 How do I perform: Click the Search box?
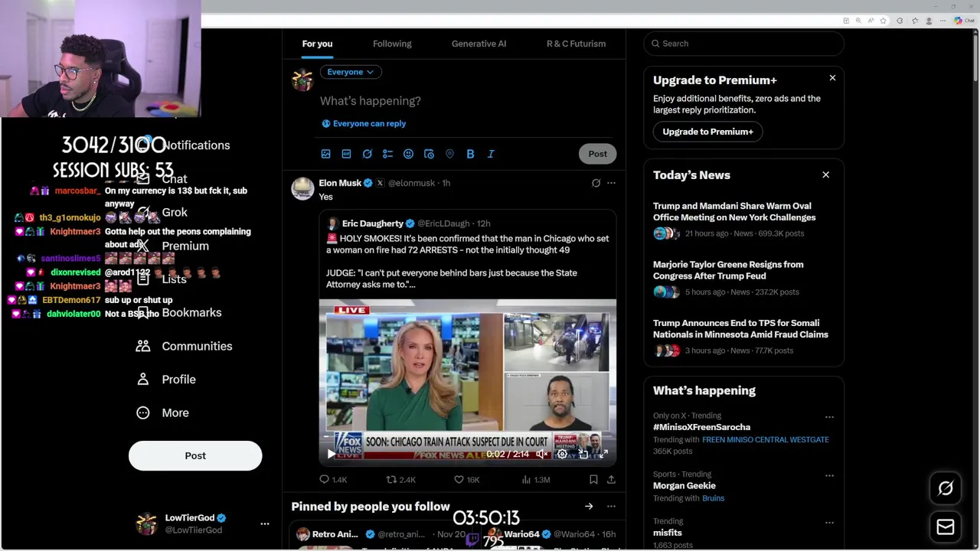(x=743, y=44)
